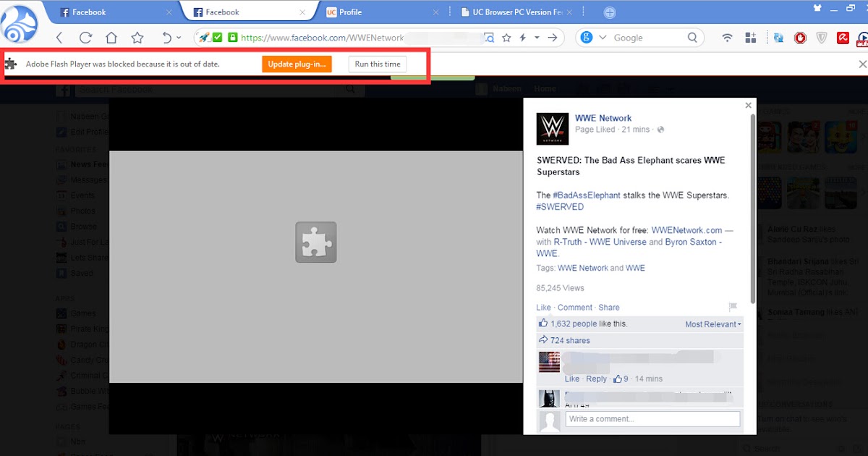The height and width of the screenshot is (456, 868).
Task: Click the go forward arrow in address bar
Action: click(553, 38)
